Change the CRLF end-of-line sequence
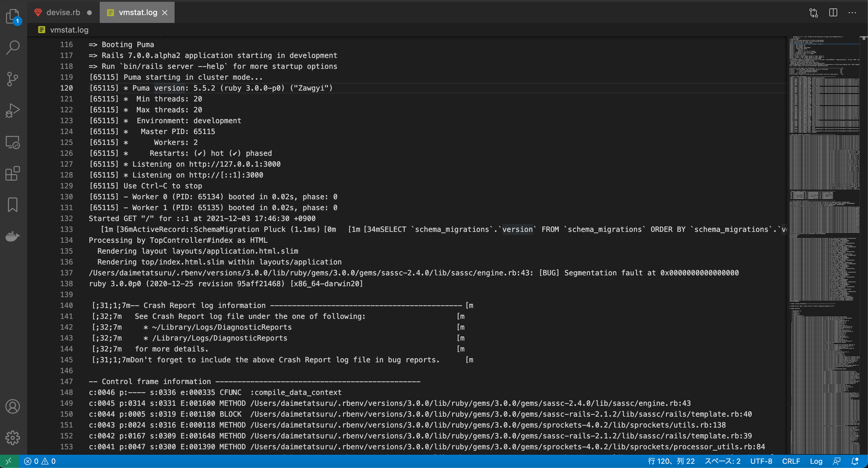The height and width of the screenshot is (468, 868). [791, 461]
